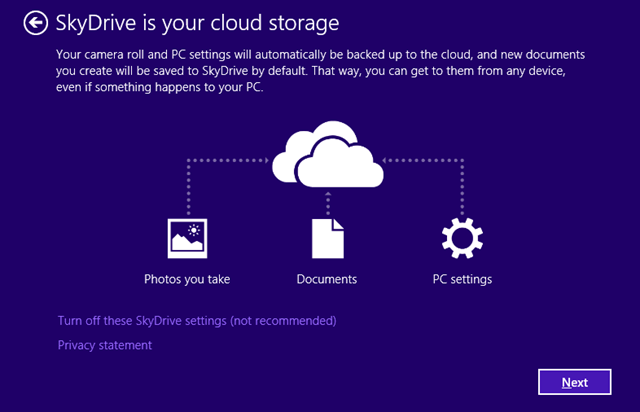Click the "Photos you take" label
This screenshot has height=412, width=640.
coord(187,279)
